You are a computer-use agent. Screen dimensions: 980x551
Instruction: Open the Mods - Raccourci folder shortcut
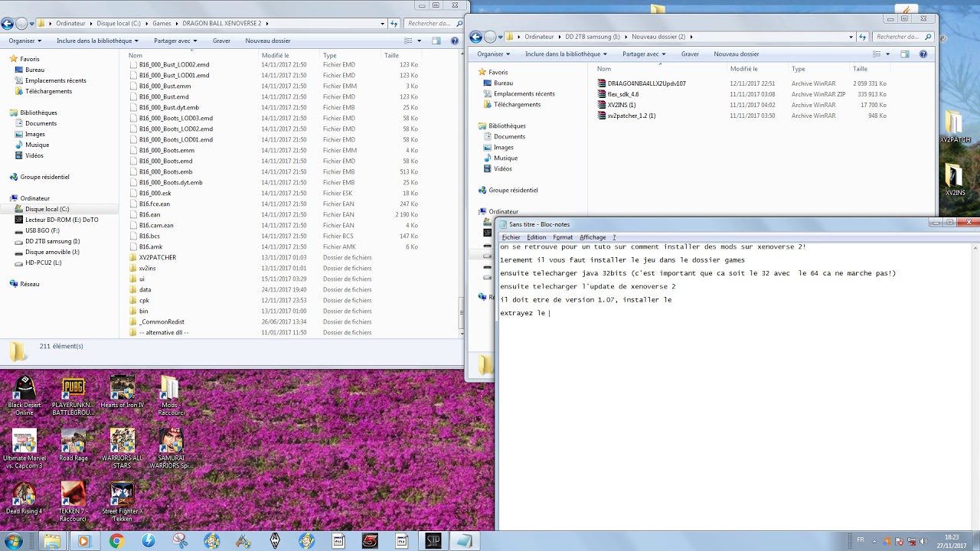coord(170,396)
